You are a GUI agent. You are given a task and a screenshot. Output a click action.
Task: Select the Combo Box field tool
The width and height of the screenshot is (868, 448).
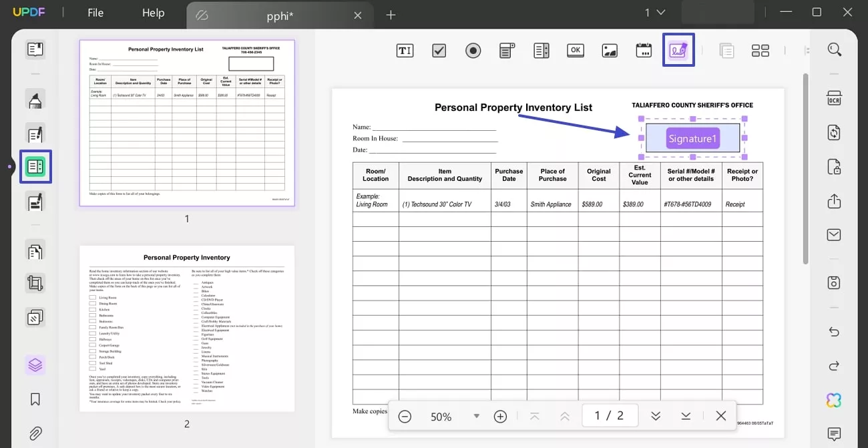pyautogui.click(x=507, y=49)
